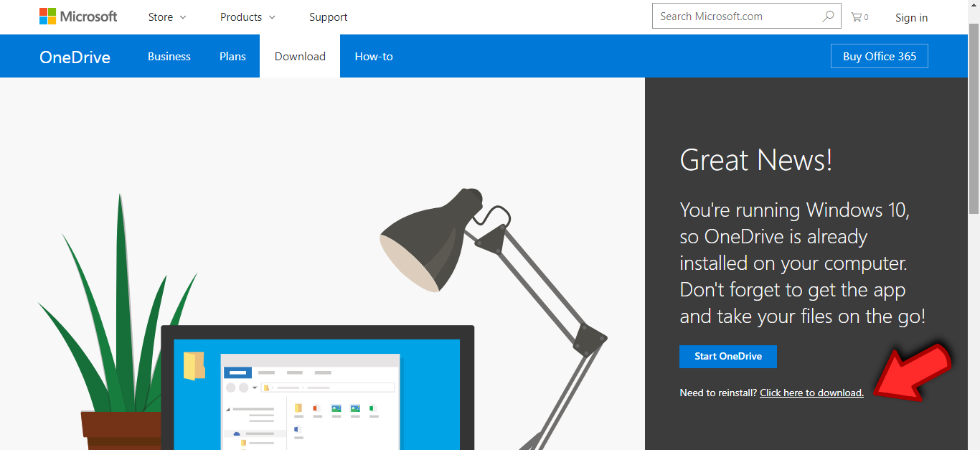The height and width of the screenshot is (450, 980).
Task: Open the Business tab
Action: click(169, 56)
